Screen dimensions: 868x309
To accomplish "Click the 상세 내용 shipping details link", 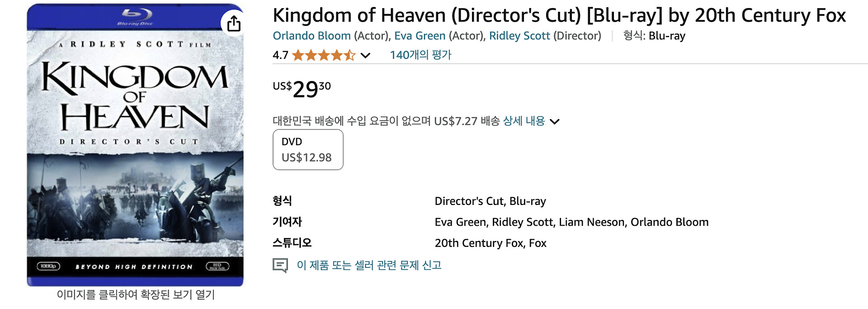I will 524,121.
